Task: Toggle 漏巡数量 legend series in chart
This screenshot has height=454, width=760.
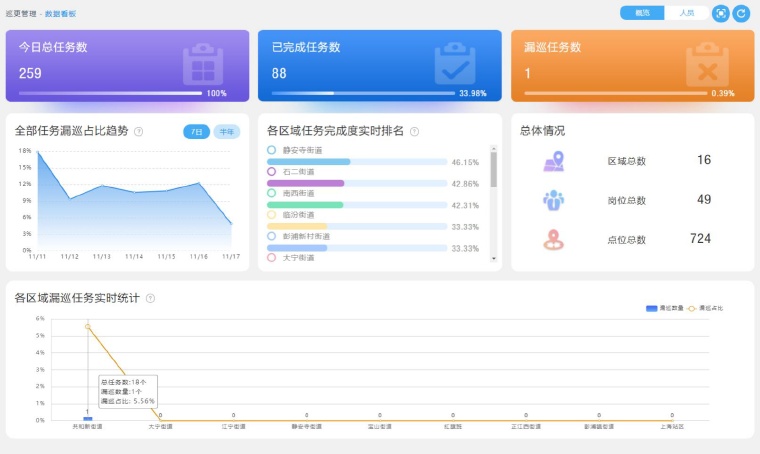Action: coord(658,308)
